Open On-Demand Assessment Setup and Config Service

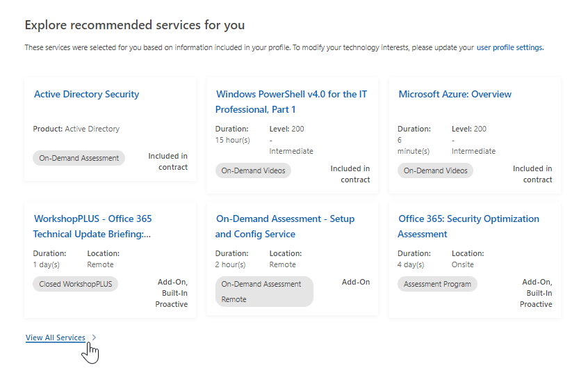click(x=285, y=226)
